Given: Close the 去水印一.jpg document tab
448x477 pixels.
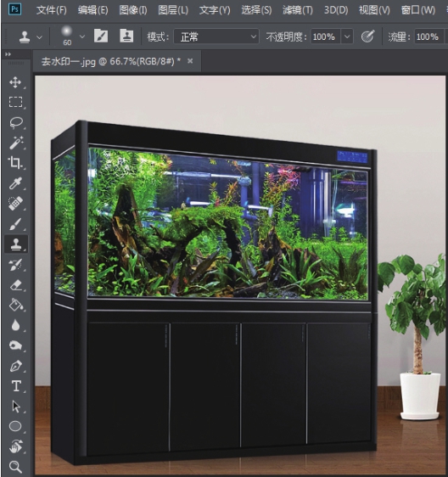Looking at the screenshot, I should (x=190, y=61).
